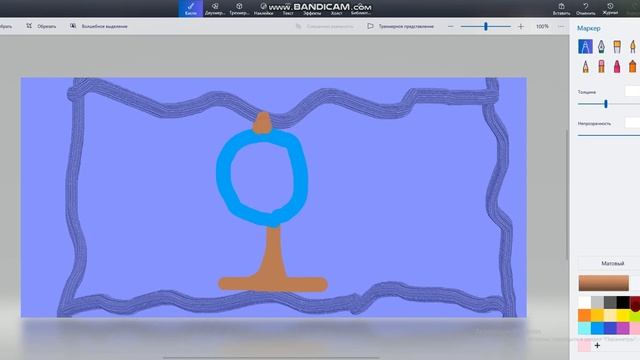
Task: Open the Журнал (History) panel
Action: pyautogui.click(x=610, y=9)
